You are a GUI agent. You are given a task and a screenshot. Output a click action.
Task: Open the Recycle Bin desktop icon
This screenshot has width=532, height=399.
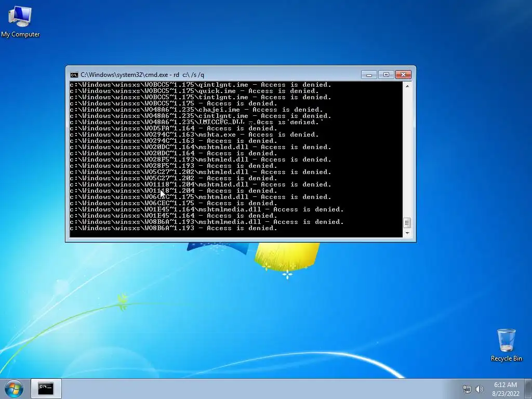tap(506, 345)
